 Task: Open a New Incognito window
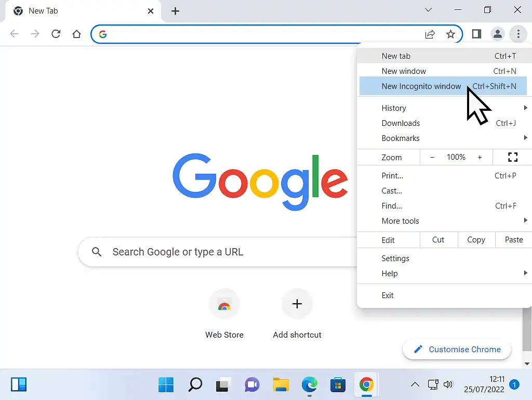click(421, 86)
